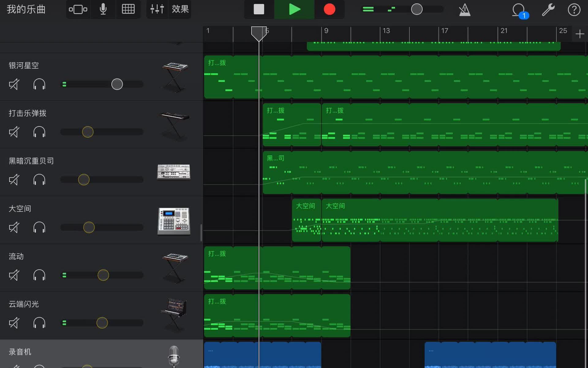Screen dimensions: 588x368
Task: Tap the microphone instrument button
Action: pos(103,10)
